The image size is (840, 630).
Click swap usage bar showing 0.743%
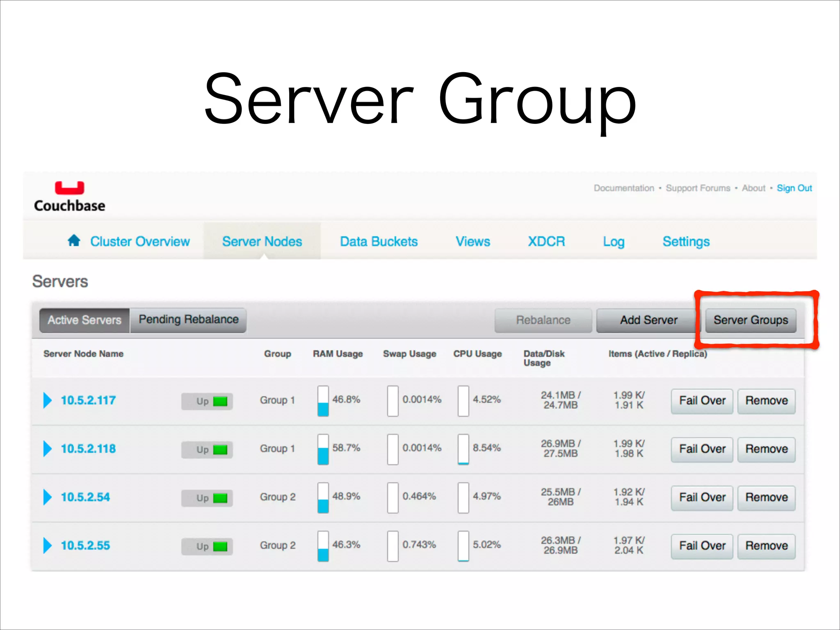[393, 546]
